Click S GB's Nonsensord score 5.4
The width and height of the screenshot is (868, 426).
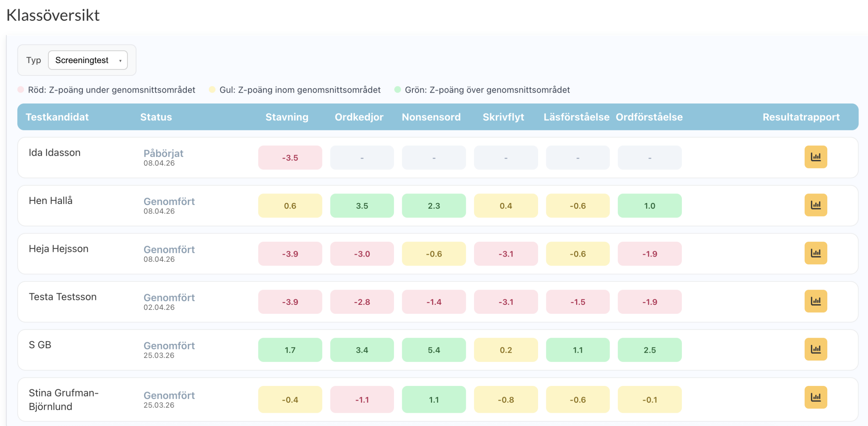[434, 350]
